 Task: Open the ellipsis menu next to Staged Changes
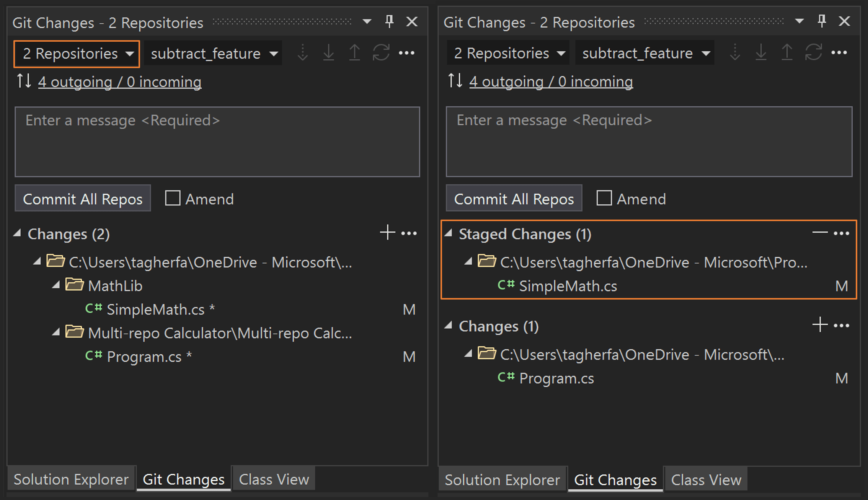[842, 234]
